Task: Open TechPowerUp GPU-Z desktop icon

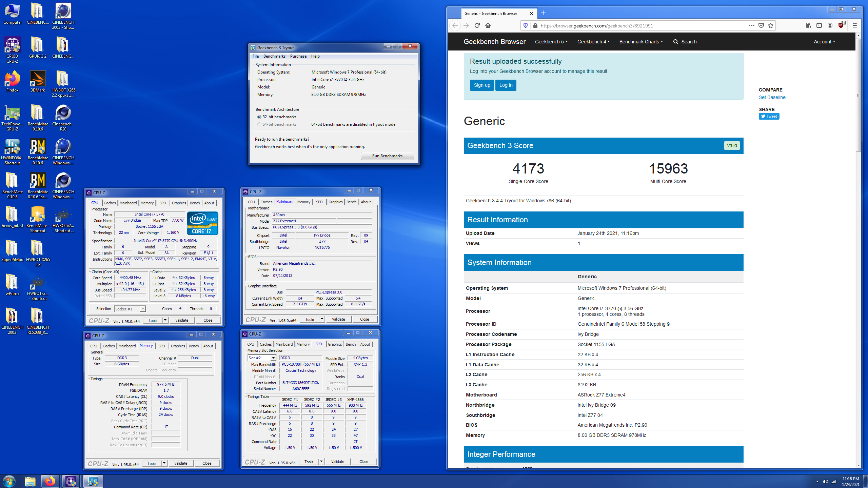Action: pos(12,118)
